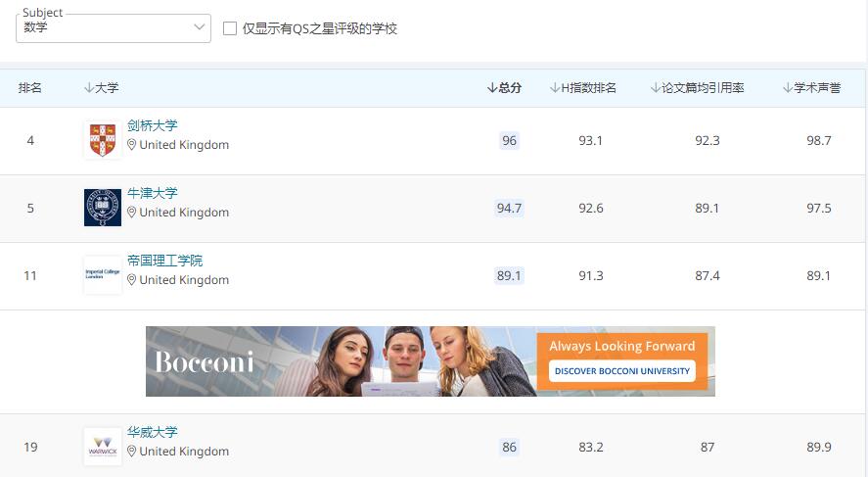Click the Discover Bocconi University button
The height and width of the screenshot is (477, 868).
click(x=621, y=371)
